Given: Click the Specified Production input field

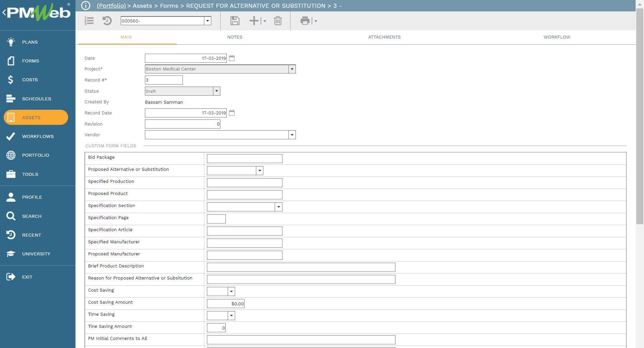Looking at the screenshot, I should click(x=245, y=183).
